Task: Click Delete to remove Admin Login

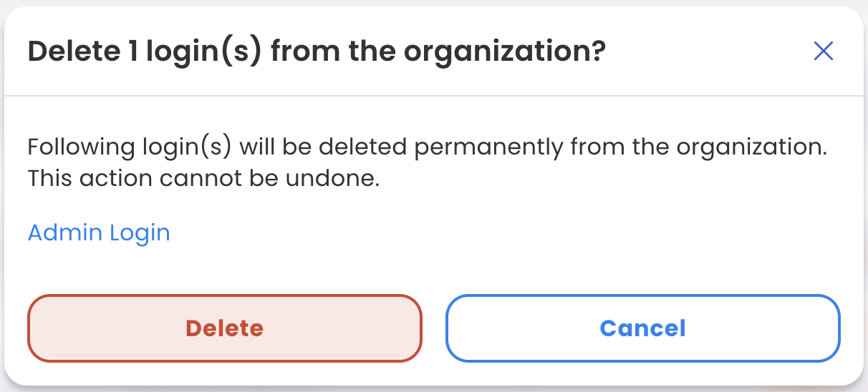Action: pyautogui.click(x=224, y=328)
